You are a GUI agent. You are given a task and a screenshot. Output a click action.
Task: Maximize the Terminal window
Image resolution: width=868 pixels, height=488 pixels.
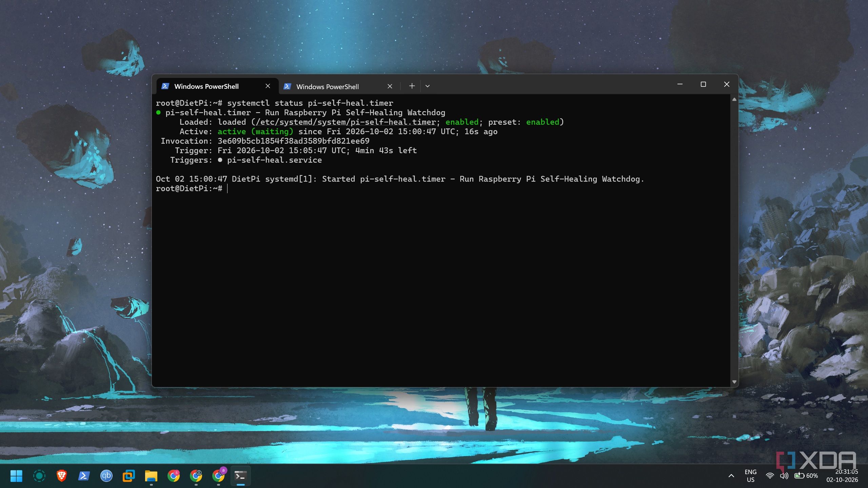[703, 84]
